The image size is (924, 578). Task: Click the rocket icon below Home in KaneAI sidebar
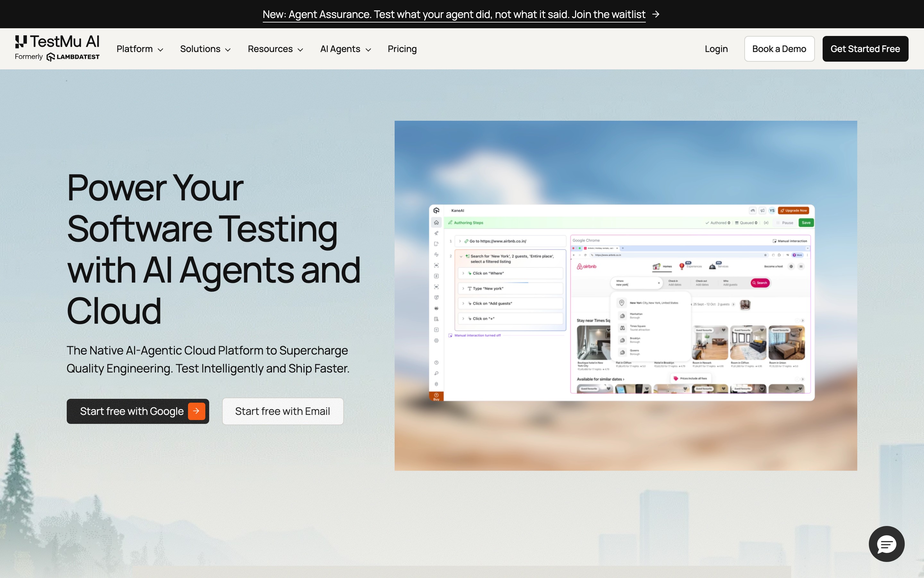coord(436,233)
